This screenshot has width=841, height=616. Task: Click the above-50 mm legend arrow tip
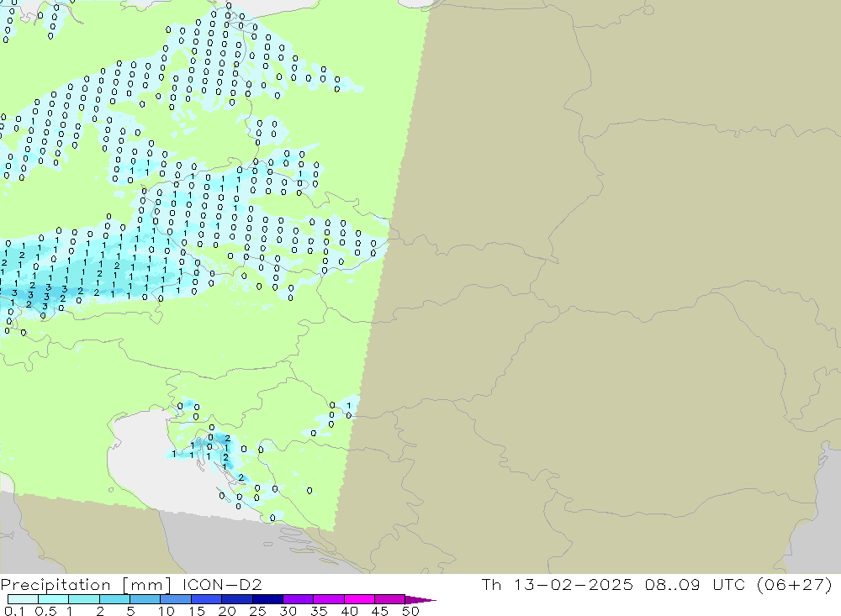pos(421,599)
